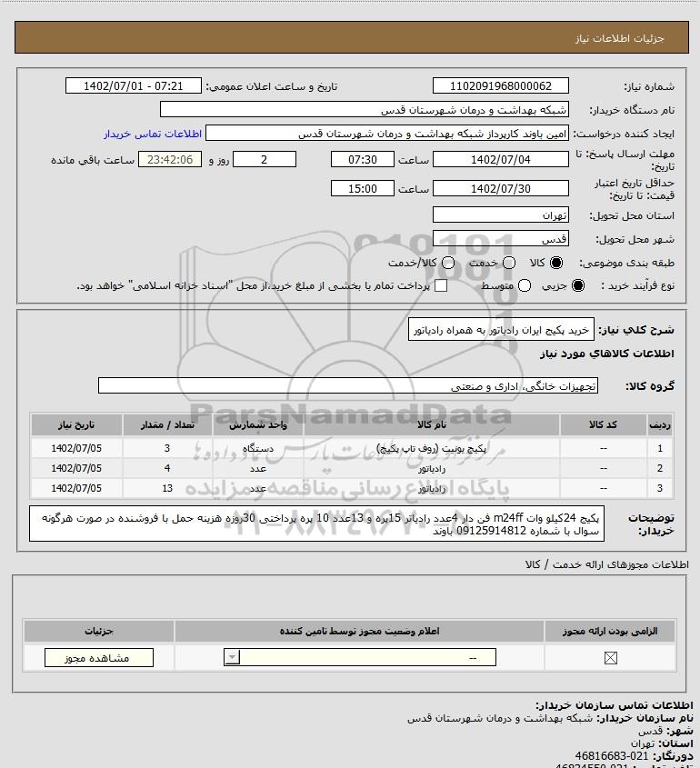Click the جزئیات اطلاعات نیاز title bar
This screenshot has width=700, height=768.
click(352, 37)
